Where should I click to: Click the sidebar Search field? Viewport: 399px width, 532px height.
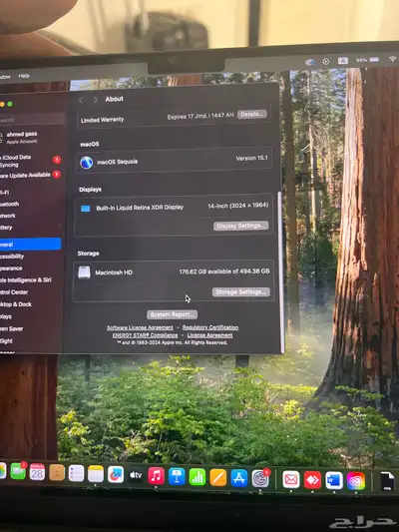click(x=32, y=120)
